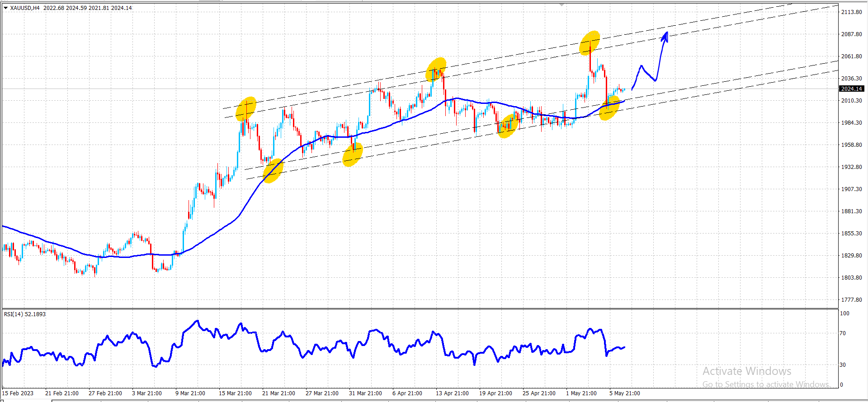This screenshot has height=402, width=868.
Task: Click the RSI(14) 52.1893 indicator label
Action: (x=25, y=314)
